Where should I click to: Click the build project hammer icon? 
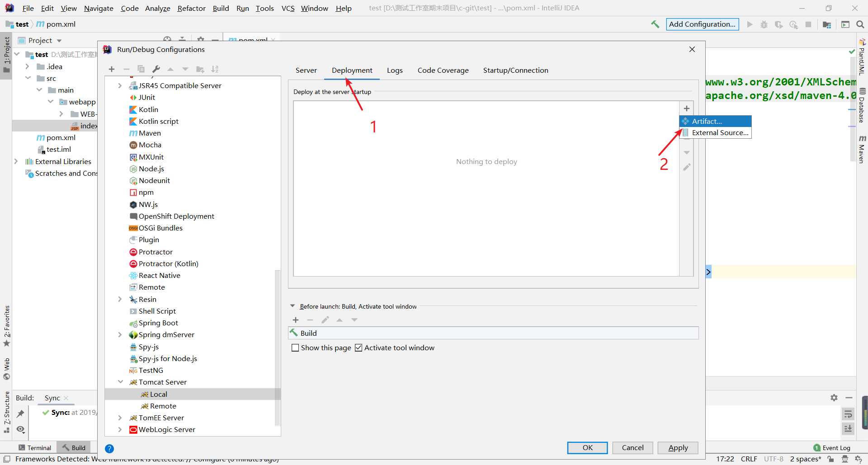point(655,24)
